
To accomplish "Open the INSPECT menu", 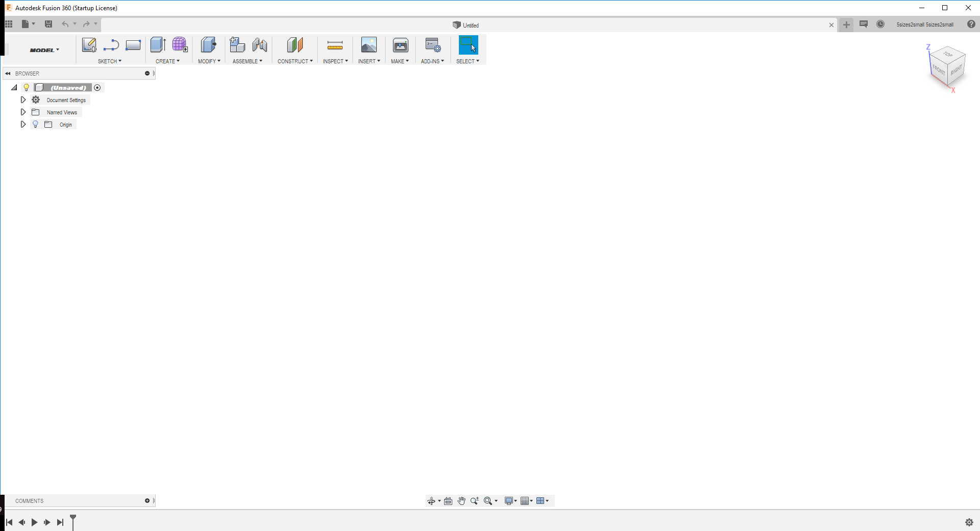I will [x=335, y=61].
